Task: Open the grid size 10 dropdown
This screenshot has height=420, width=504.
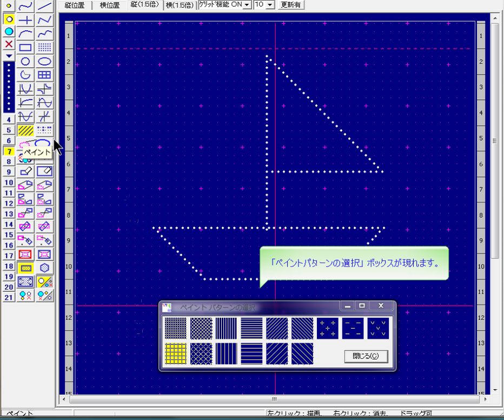Action: pos(270,5)
